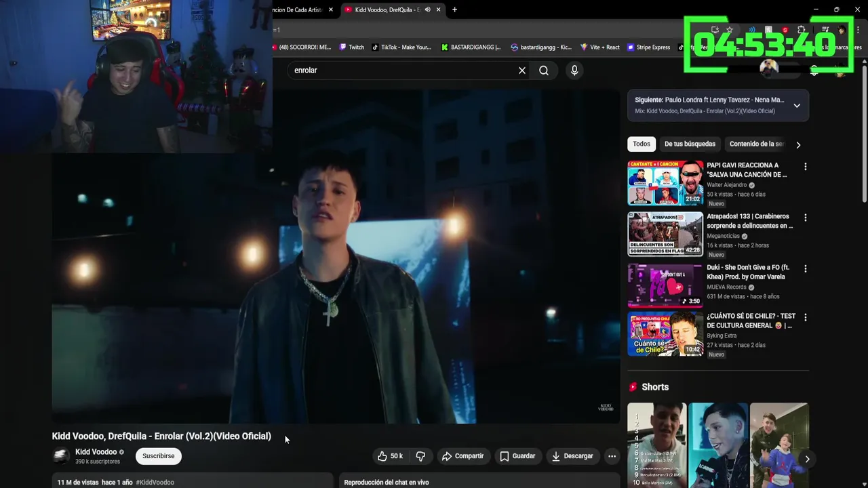Open Kidd Voodoo channel name link

[x=96, y=452]
